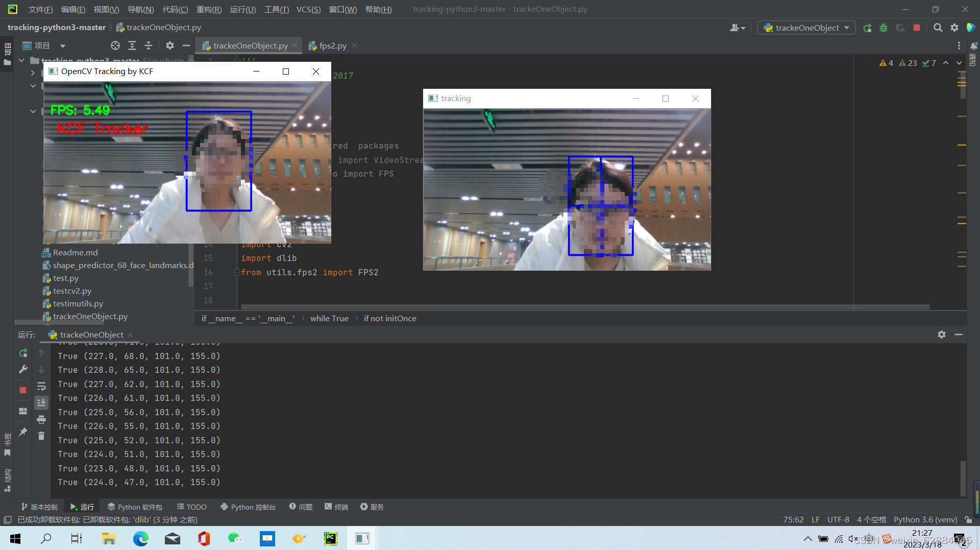Screen dimensions: 980x550
Task: Pin the Run tab
Action: point(23,432)
